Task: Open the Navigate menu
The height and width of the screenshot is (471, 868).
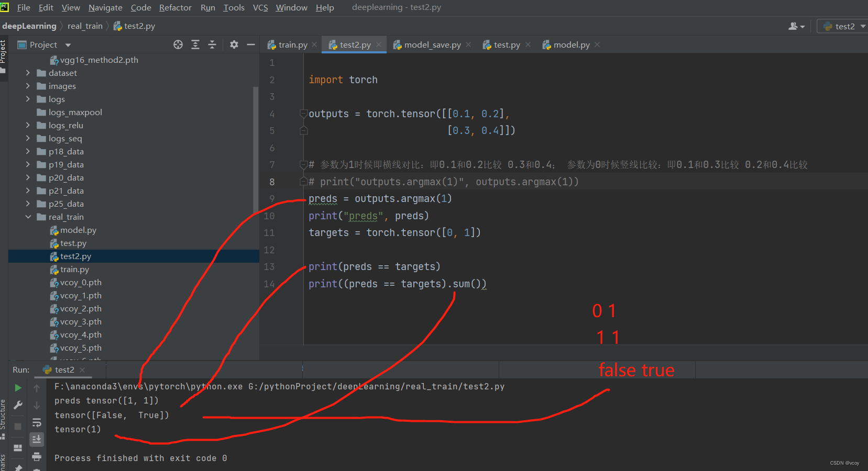Action: (105, 7)
